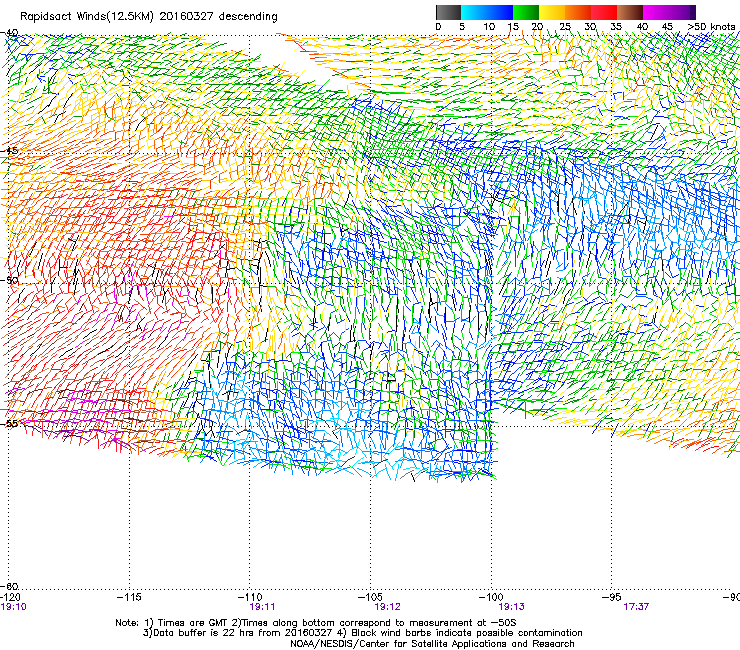The width and height of the screenshot is (740, 650).
Task: Click the '-45' latitude axis label
Action: tap(9, 151)
